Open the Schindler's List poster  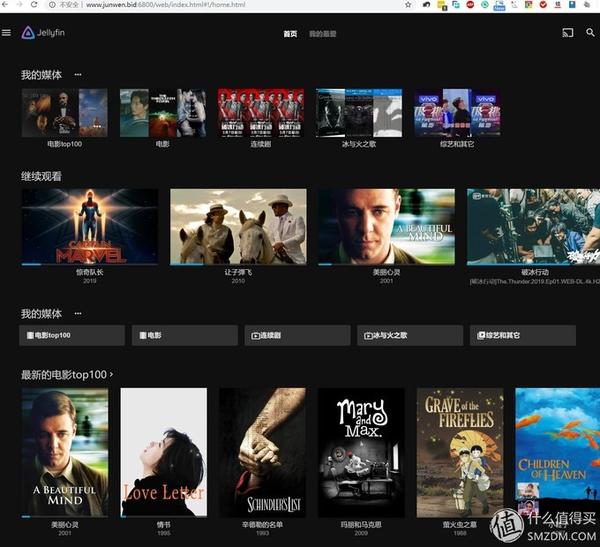[262, 452]
